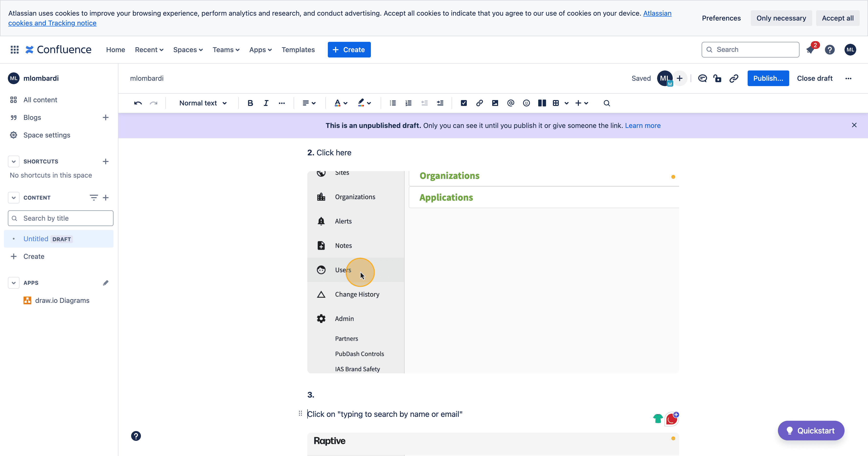The image size is (868, 456).
Task: Open the comments icon near Publish
Action: click(703, 79)
